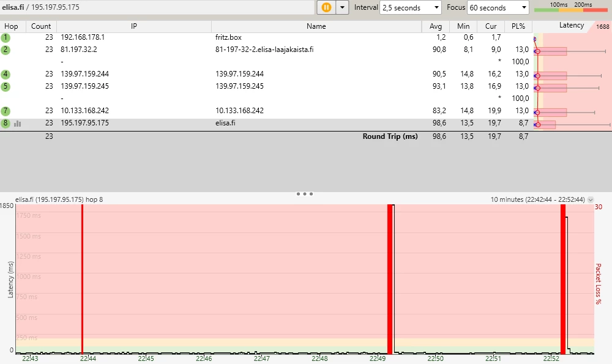This screenshot has width=612, height=364.
Task: Click the Avg column header
Action: pos(436,26)
